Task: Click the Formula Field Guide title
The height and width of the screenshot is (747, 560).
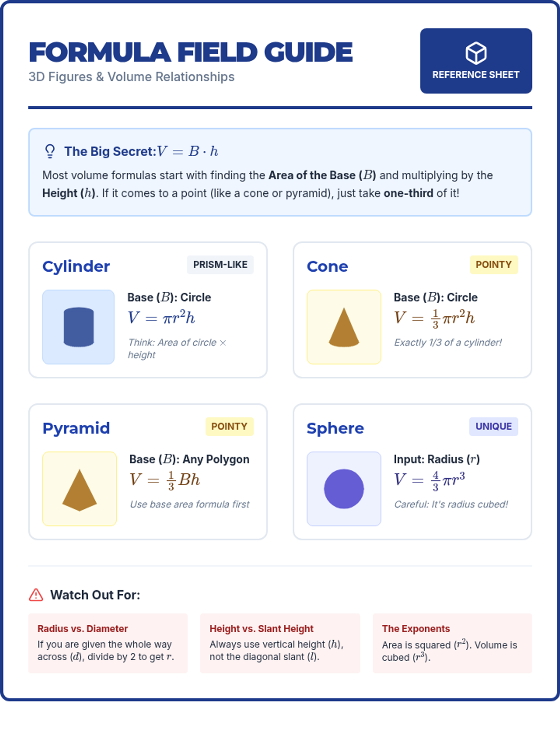Action: [x=190, y=52]
